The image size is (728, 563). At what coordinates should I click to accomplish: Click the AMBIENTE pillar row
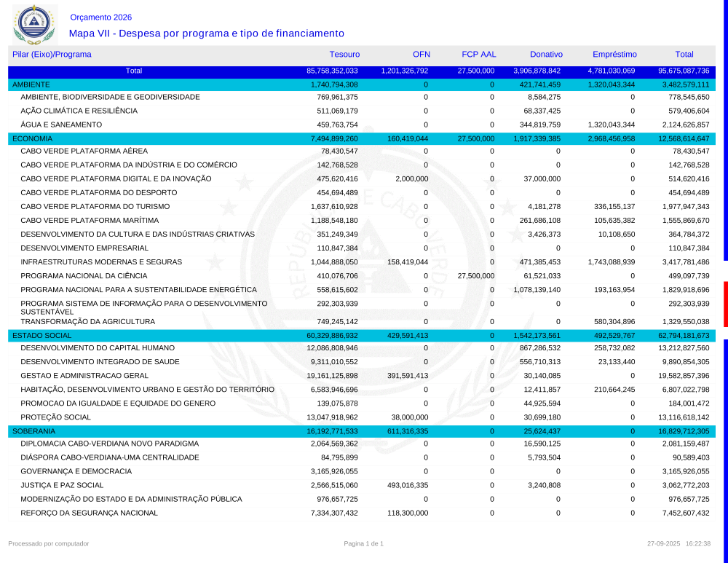(31, 85)
